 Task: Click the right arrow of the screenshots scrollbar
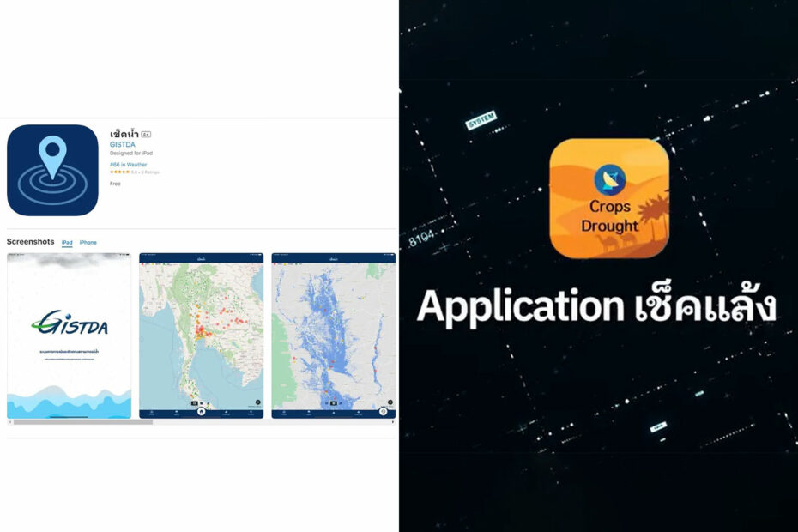click(393, 422)
